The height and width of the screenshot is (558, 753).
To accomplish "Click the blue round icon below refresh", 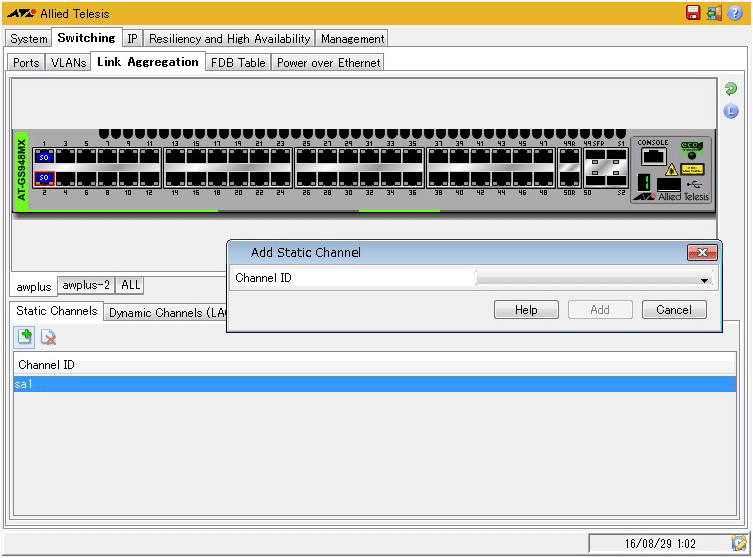I will (x=731, y=111).
